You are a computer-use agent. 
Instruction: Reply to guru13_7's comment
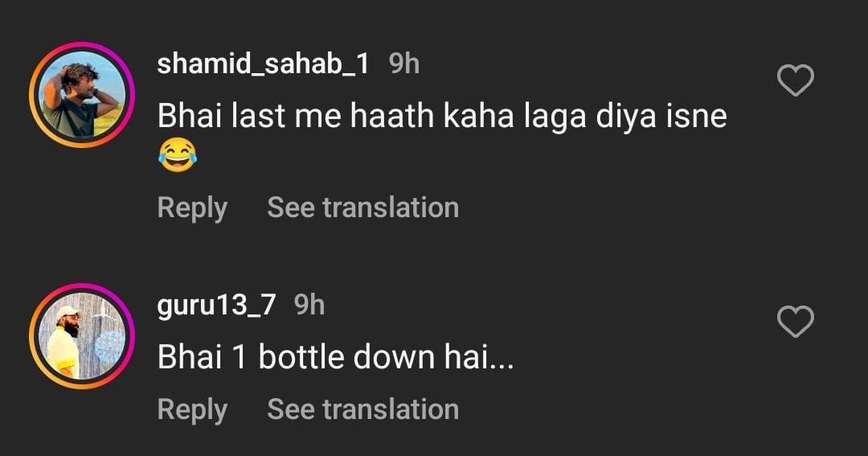coord(192,409)
